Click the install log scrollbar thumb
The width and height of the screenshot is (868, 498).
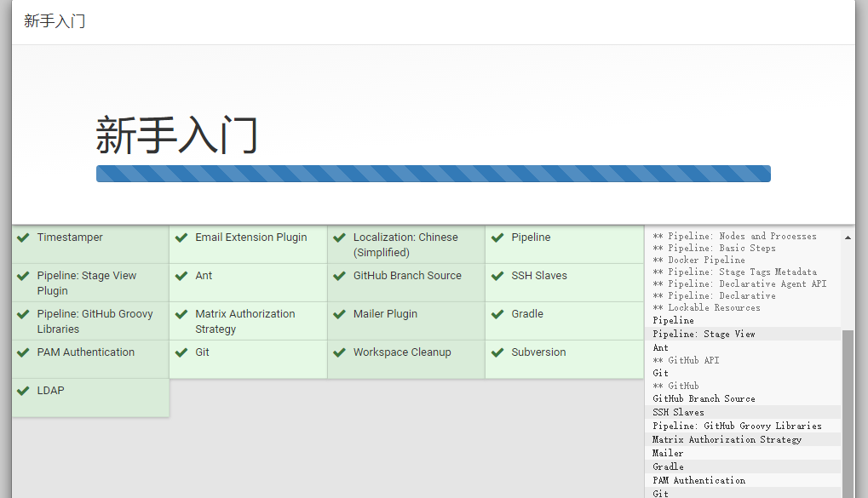click(x=848, y=414)
